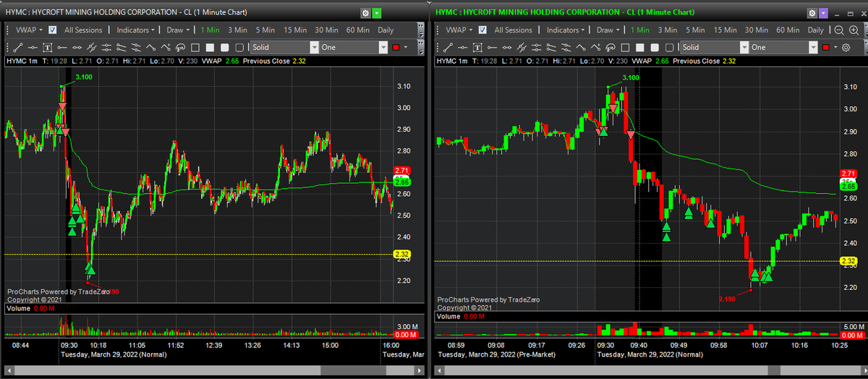This screenshot has height=379, width=868.
Task: Switch right chart to 60 Min
Action: click(x=788, y=30)
